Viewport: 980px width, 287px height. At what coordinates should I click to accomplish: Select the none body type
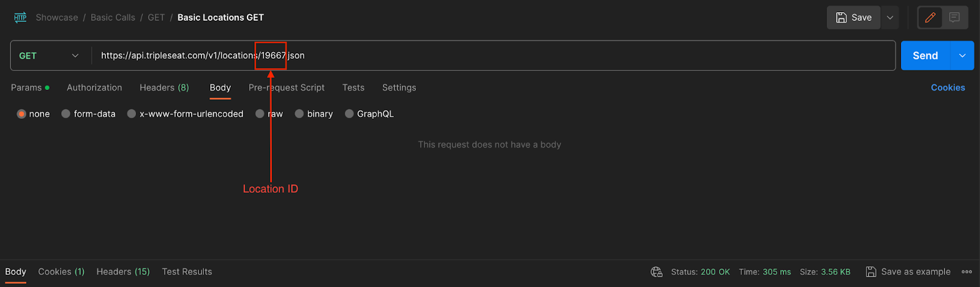pos(21,114)
